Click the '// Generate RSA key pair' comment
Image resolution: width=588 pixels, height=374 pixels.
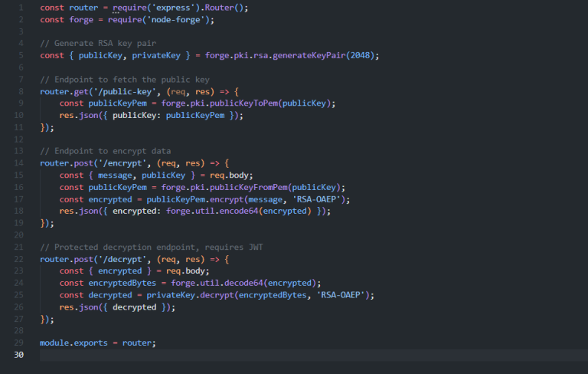(x=98, y=44)
